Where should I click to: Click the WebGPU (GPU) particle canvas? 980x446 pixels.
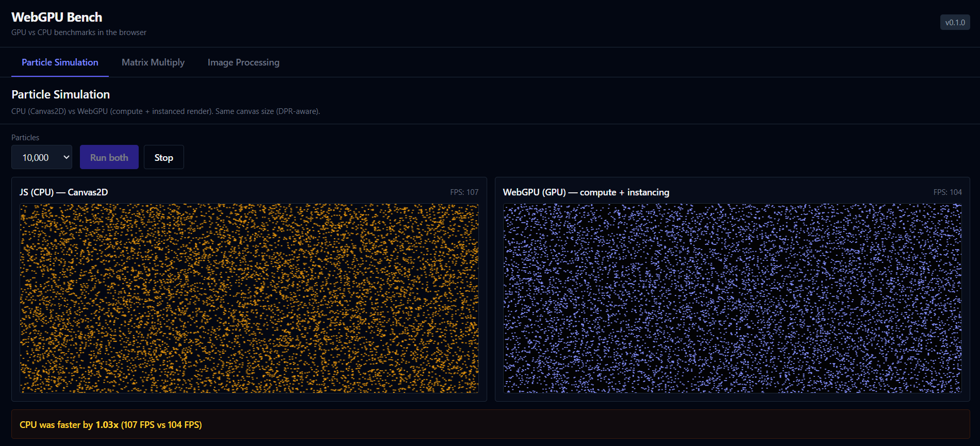[x=732, y=298]
